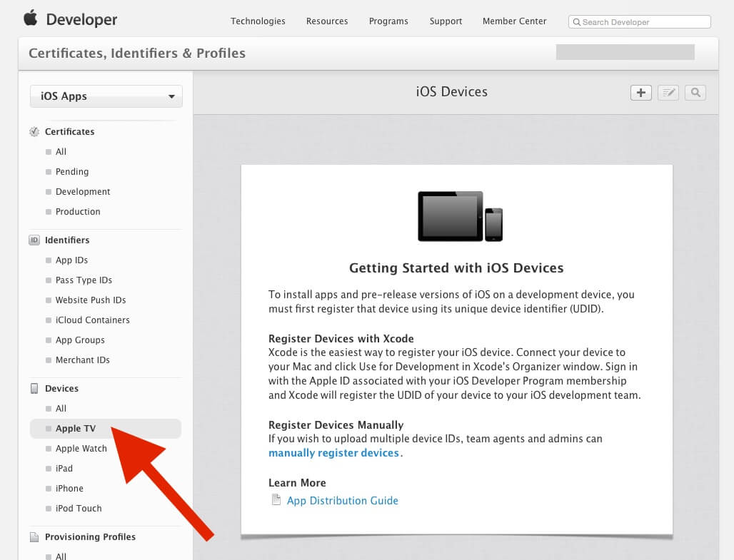Screen dimensions: 734x560
Task: Open Member Center in the top navigation
Action: click(515, 21)
